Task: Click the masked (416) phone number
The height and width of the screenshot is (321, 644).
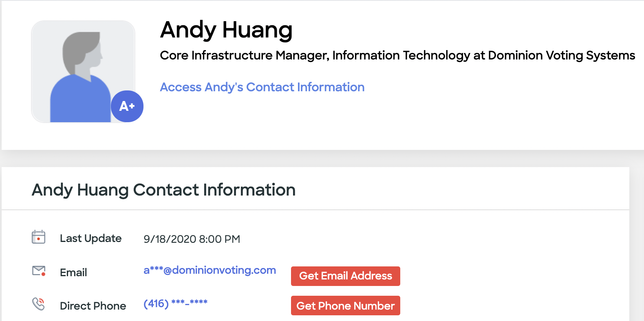Action: tap(175, 303)
